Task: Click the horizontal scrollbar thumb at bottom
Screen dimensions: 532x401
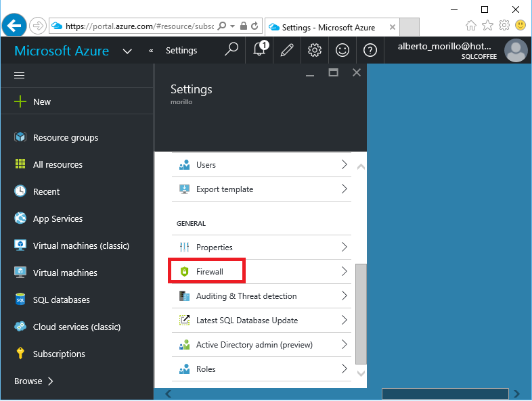Action: (445, 394)
